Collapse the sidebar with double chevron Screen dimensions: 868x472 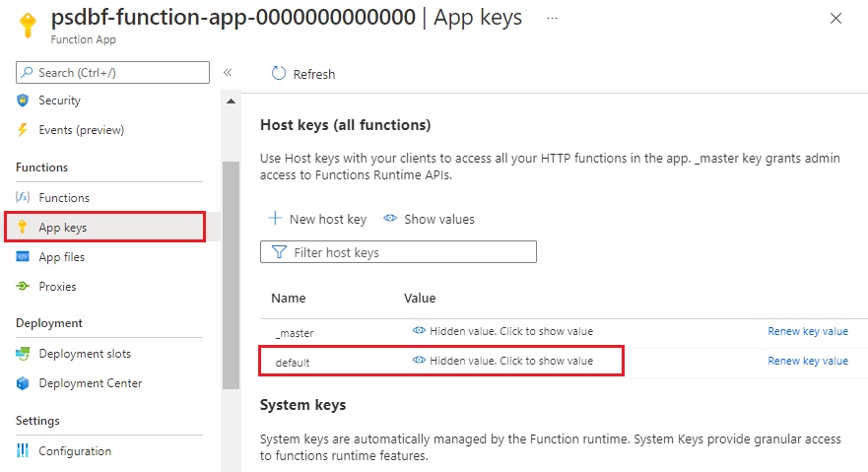pyautogui.click(x=228, y=72)
